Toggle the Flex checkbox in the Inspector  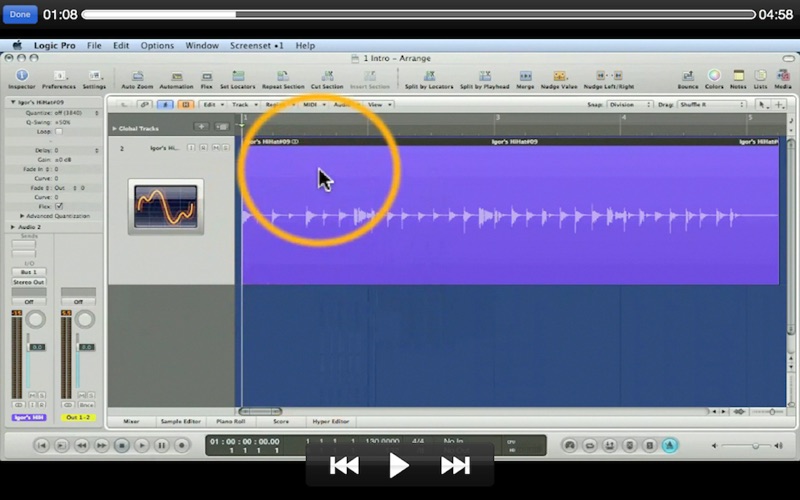pyautogui.click(x=59, y=206)
